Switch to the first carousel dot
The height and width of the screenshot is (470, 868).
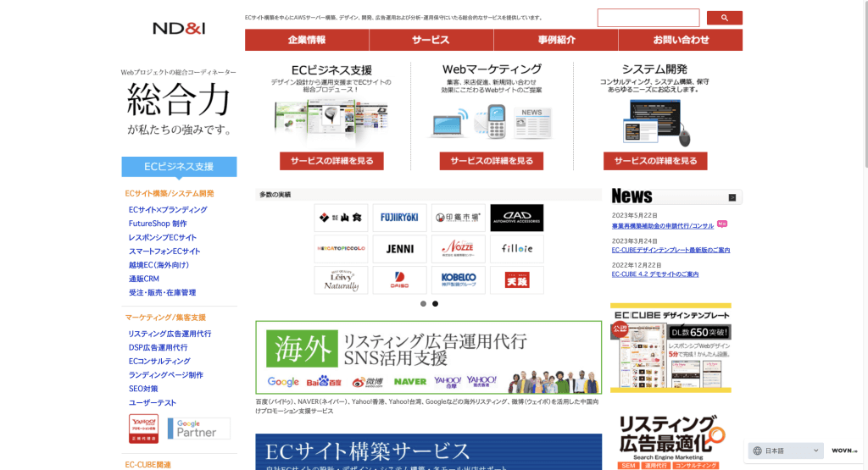424,303
